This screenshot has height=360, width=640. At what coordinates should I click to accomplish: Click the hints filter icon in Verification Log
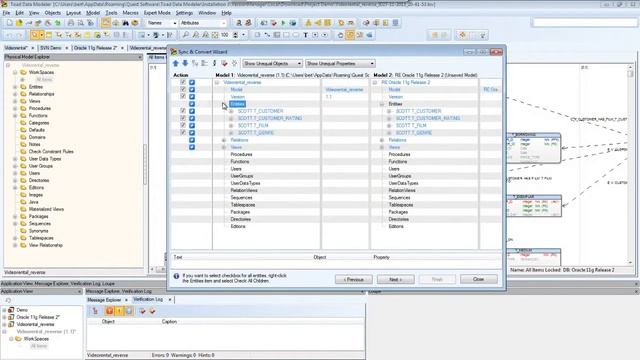point(129,311)
